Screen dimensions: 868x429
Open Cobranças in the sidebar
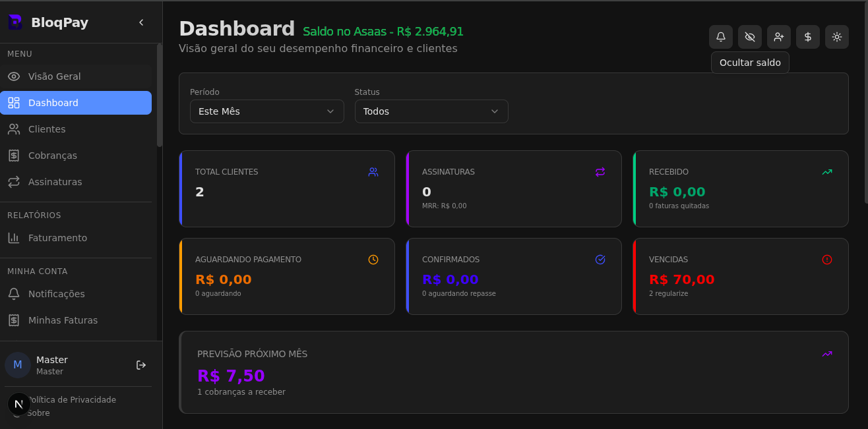pyautogui.click(x=76, y=156)
